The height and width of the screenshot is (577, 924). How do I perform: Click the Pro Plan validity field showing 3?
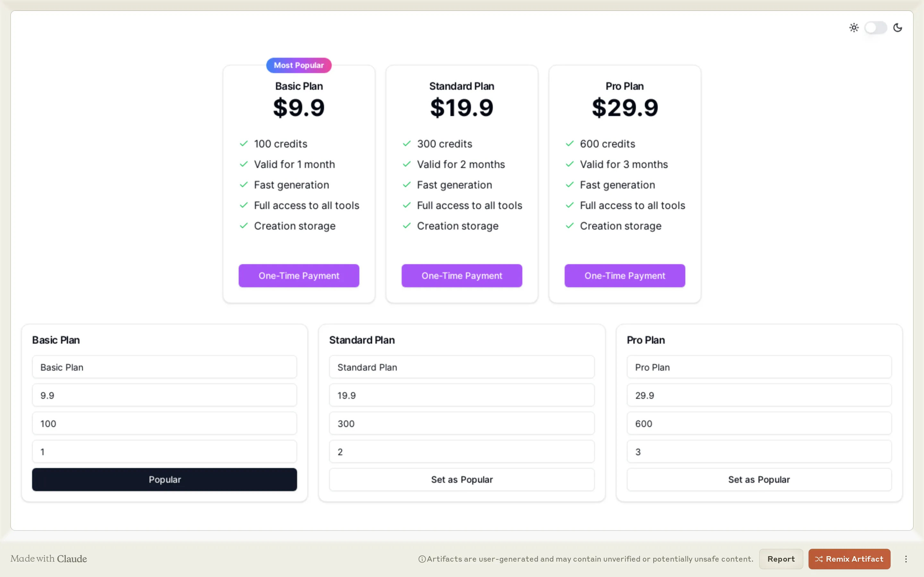tap(759, 451)
